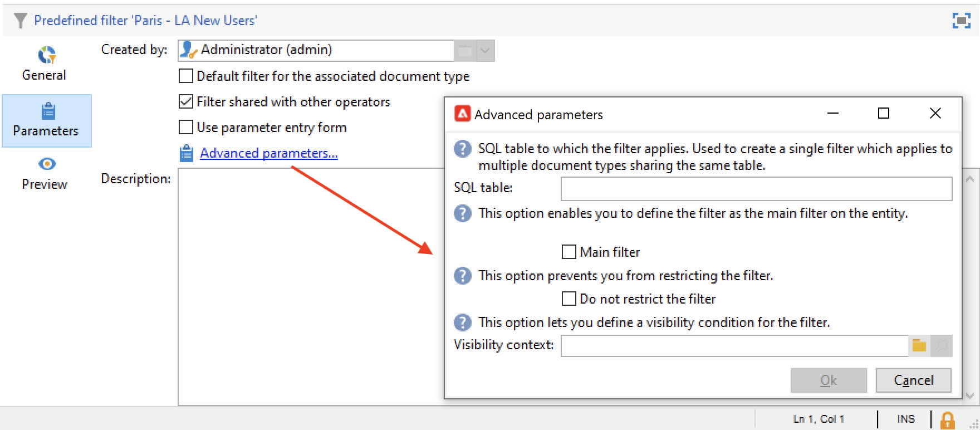The height and width of the screenshot is (430, 980).
Task: Click the help icon beside visibility condition text
Action: pyautogui.click(x=462, y=322)
